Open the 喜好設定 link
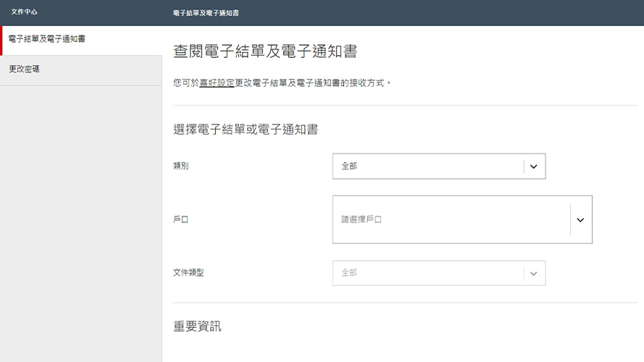 tap(217, 83)
